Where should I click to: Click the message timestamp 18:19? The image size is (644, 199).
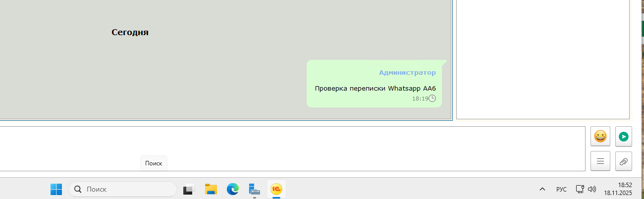pyautogui.click(x=420, y=99)
